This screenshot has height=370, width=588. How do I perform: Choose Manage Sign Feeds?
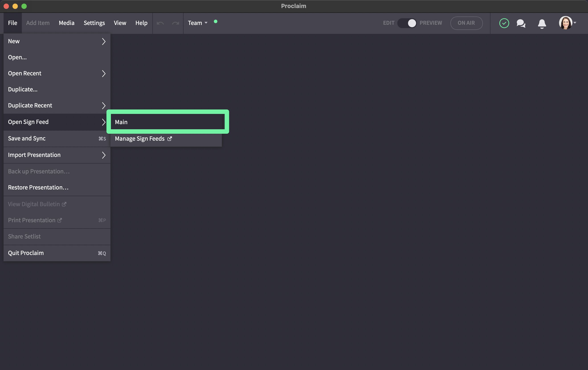166,139
